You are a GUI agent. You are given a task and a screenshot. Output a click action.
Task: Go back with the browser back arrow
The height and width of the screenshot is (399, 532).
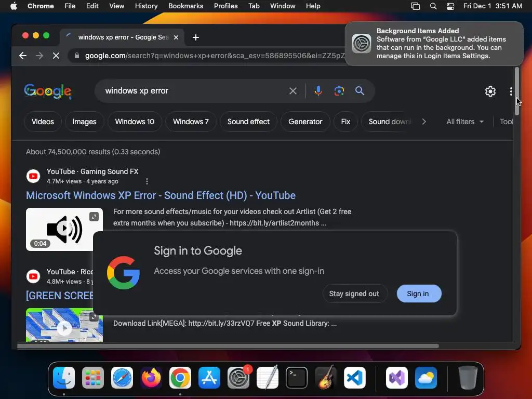23,56
